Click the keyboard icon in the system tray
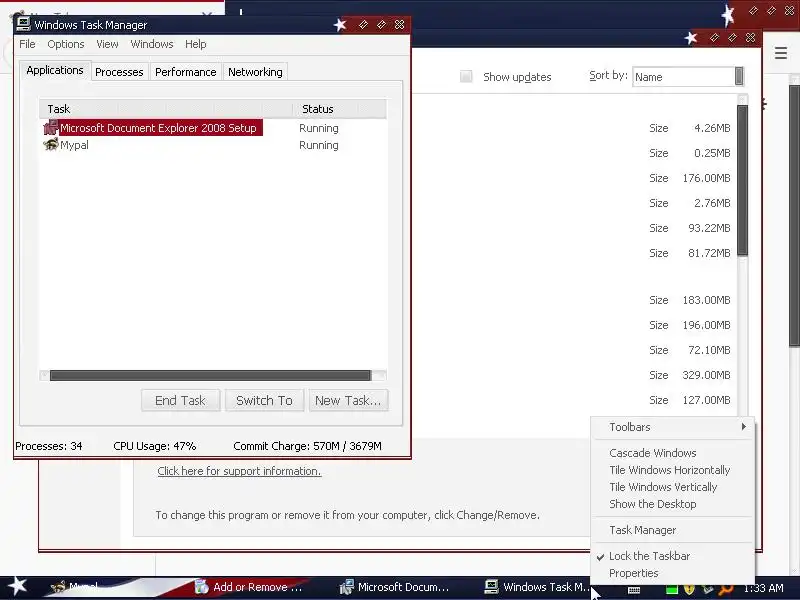Screen dimensions: 800x600 [x=634, y=590]
